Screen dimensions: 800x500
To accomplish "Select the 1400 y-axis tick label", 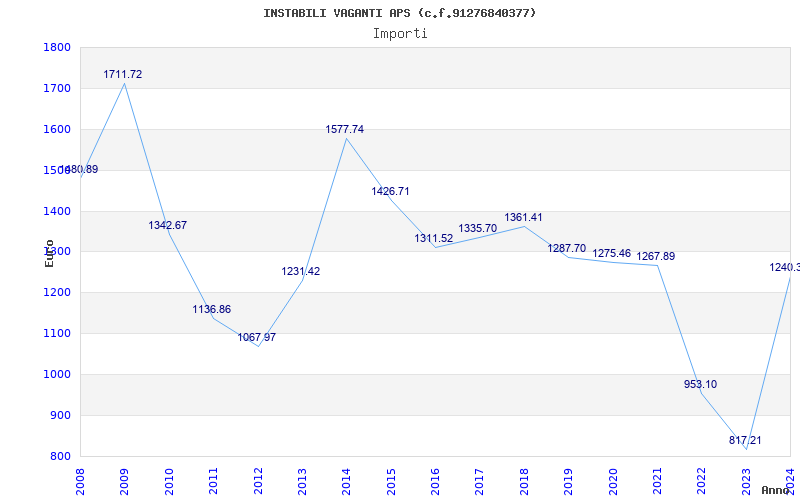I will point(57,211).
